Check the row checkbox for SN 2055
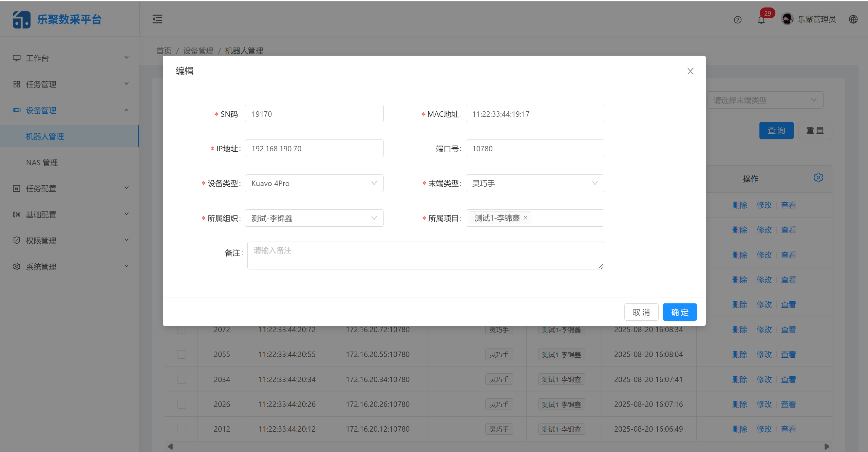 coord(182,355)
